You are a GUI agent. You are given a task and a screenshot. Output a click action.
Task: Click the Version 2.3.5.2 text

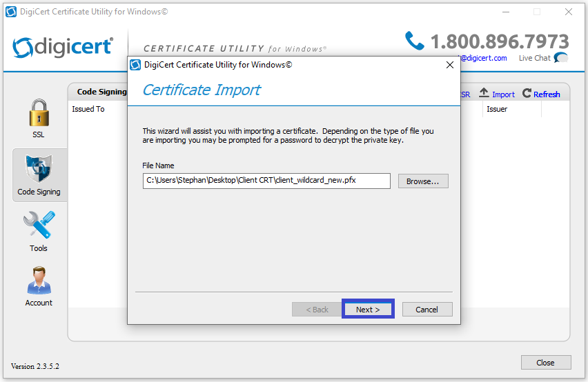pyautogui.click(x=35, y=366)
